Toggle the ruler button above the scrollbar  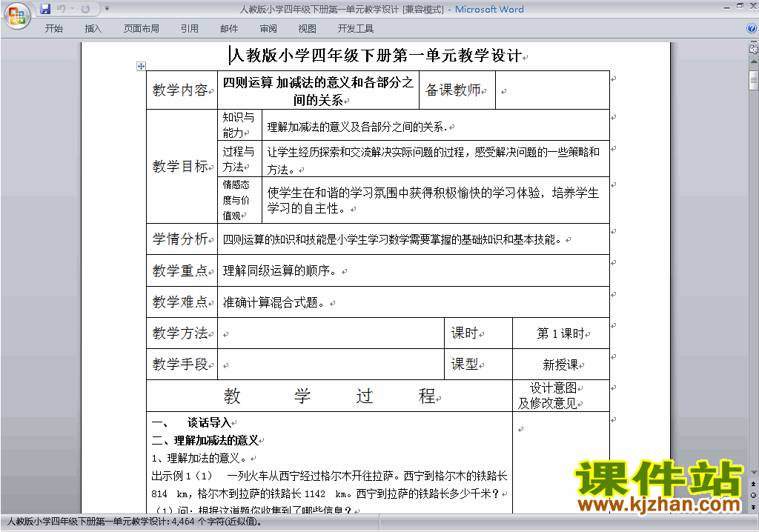pos(754,50)
